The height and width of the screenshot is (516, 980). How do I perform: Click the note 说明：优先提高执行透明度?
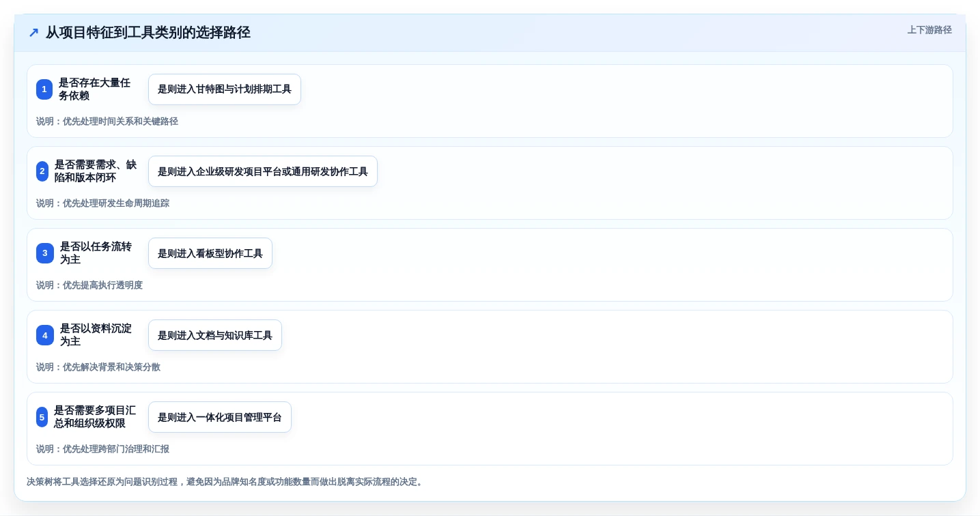(89, 285)
